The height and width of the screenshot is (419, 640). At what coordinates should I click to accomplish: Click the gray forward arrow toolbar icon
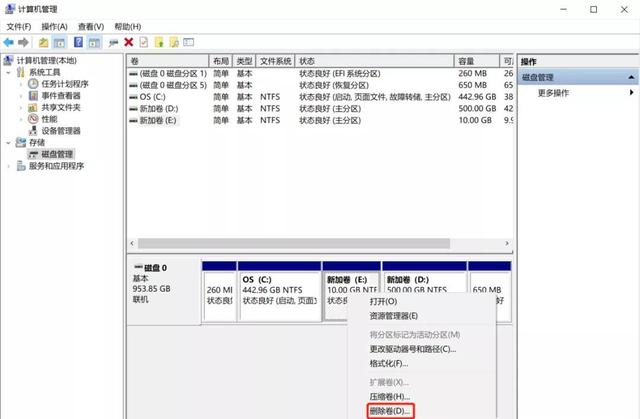click(x=24, y=42)
